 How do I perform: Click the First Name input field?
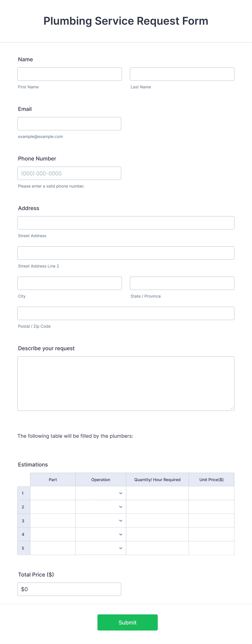pyautogui.click(x=69, y=74)
